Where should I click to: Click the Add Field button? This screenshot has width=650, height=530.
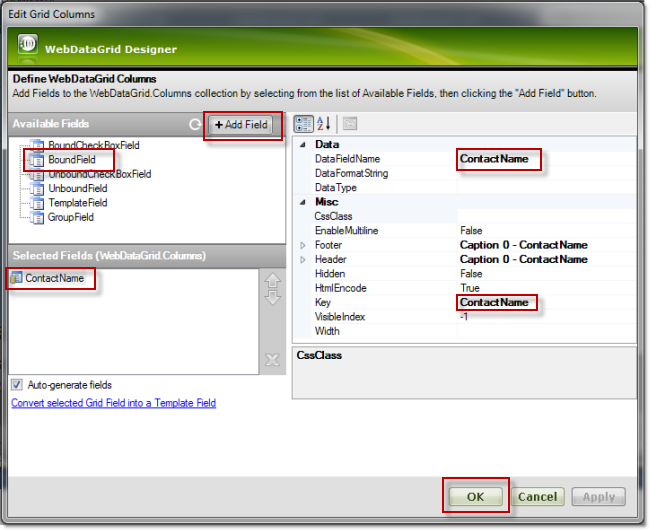click(x=241, y=125)
